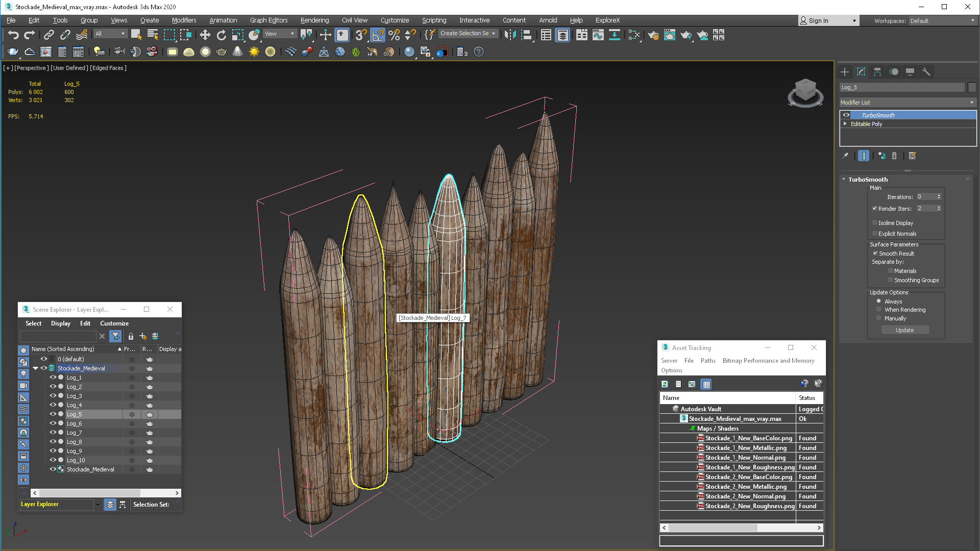Remove modifier from stack trash icon
980x551 pixels.
[x=894, y=156]
